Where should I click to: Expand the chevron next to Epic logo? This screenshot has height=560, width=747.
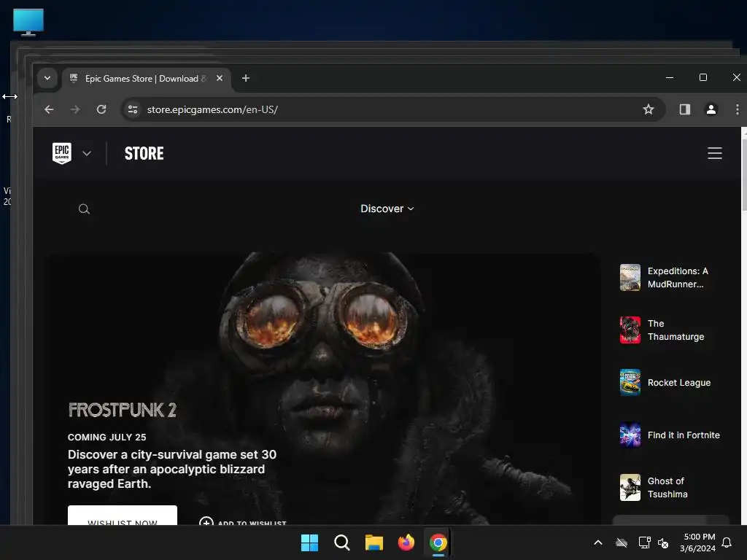click(87, 153)
